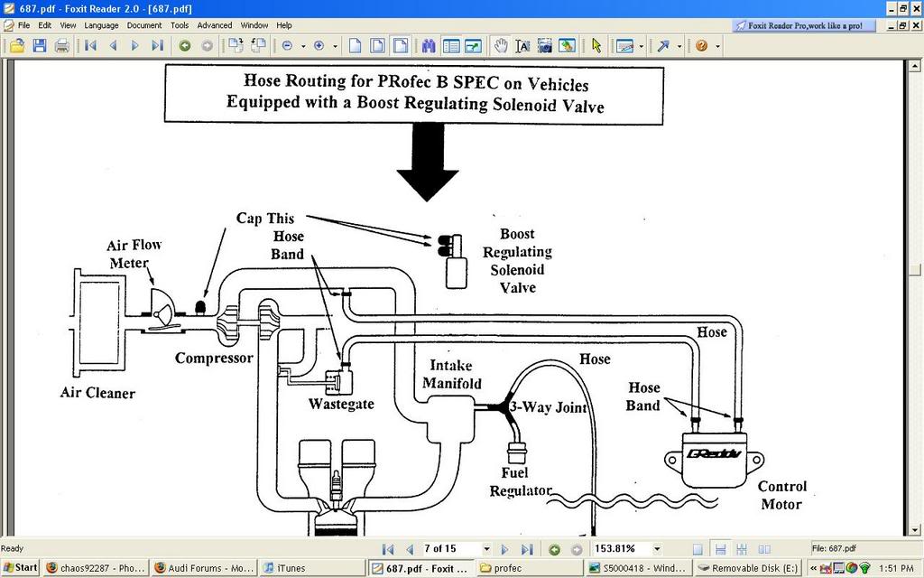Open the Language menu
This screenshot has height=578, width=924.
click(x=101, y=25)
